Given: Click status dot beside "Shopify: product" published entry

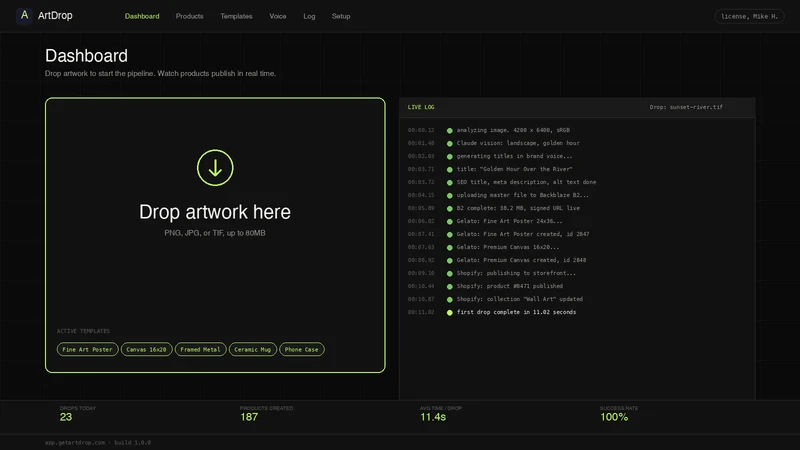Looking at the screenshot, I should 449,287.
